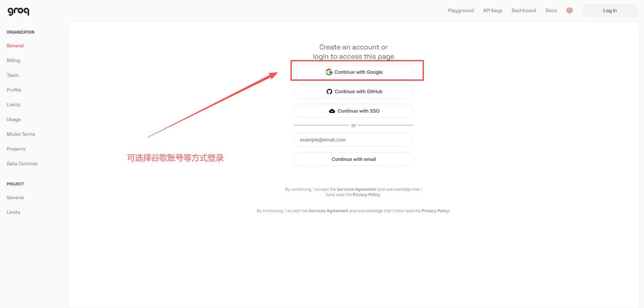The height and width of the screenshot is (308, 644).
Task: Click the Groq logo
Action: 18,11
